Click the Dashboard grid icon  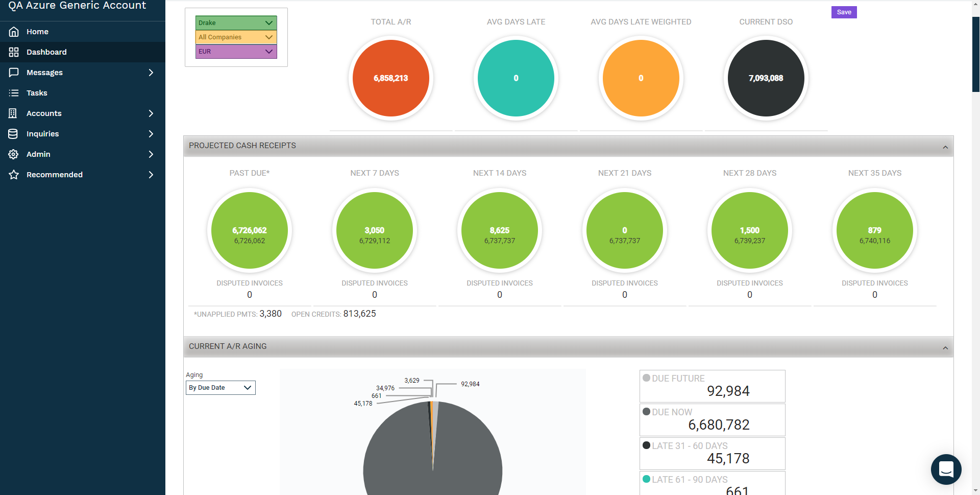[14, 52]
